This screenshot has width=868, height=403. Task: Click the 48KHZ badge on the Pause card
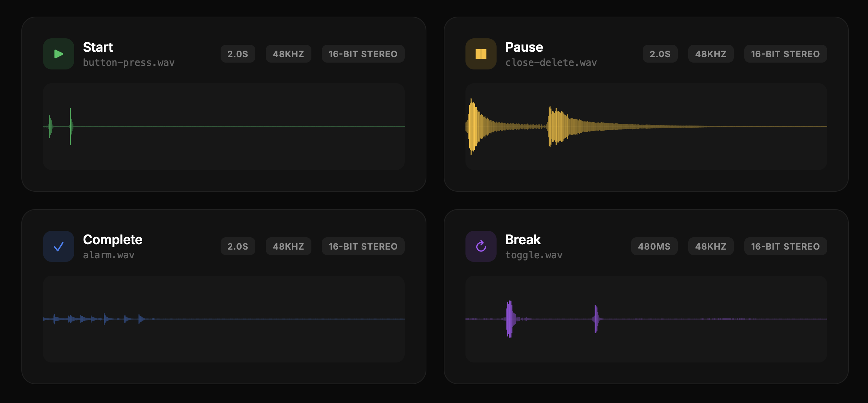coord(711,54)
